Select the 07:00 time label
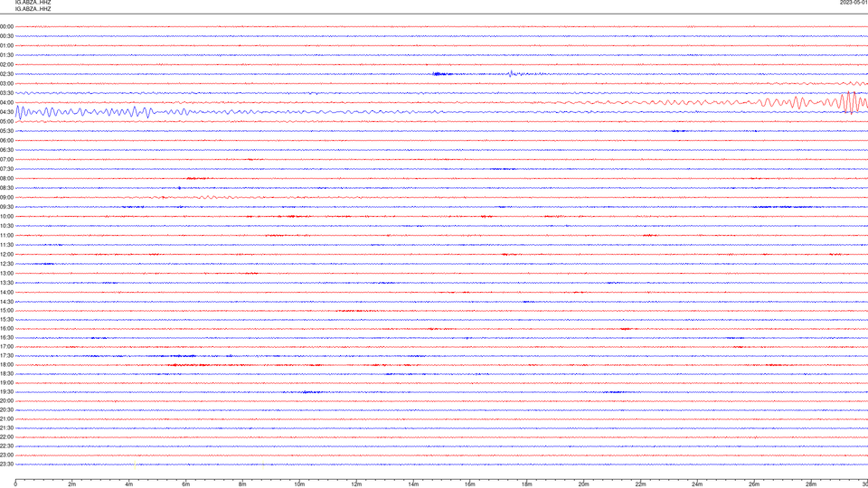This screenshot has height=488, width=868. click(6, 159)
